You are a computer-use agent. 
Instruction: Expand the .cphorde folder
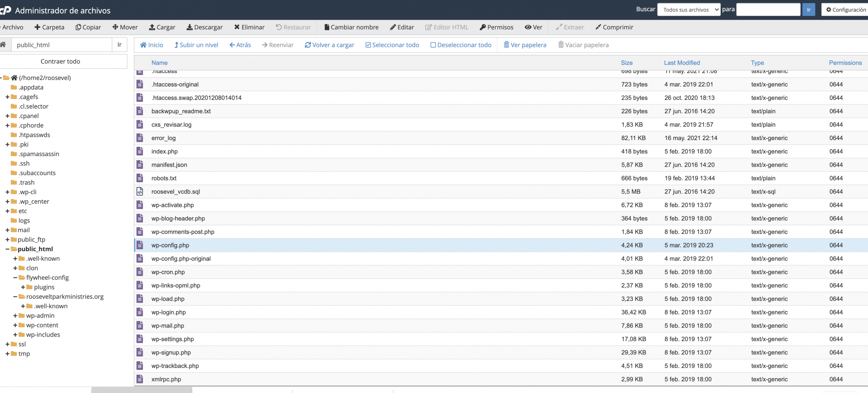pyautogui.click(x=7, y=125)
